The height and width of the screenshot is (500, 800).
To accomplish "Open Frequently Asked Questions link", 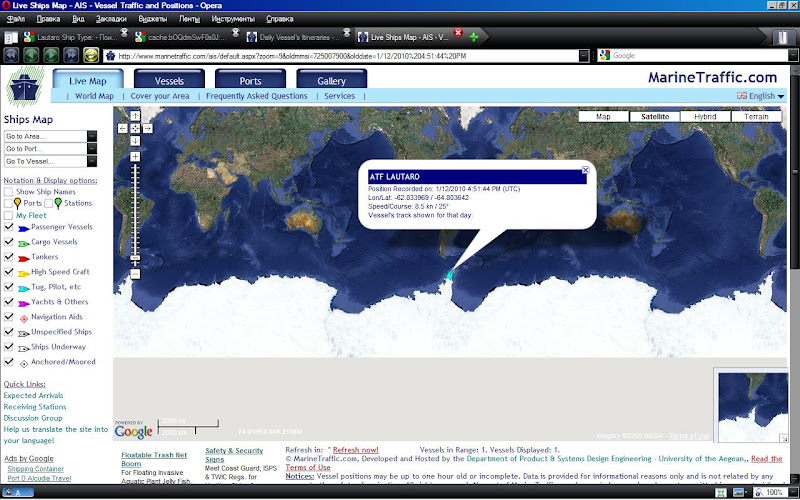I will coord(257,96).
